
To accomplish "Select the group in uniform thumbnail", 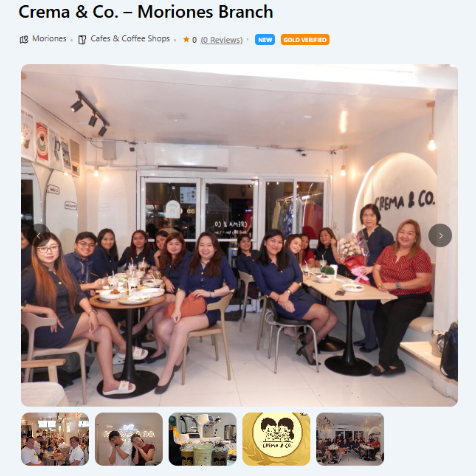I will click(x=350, y=439).
